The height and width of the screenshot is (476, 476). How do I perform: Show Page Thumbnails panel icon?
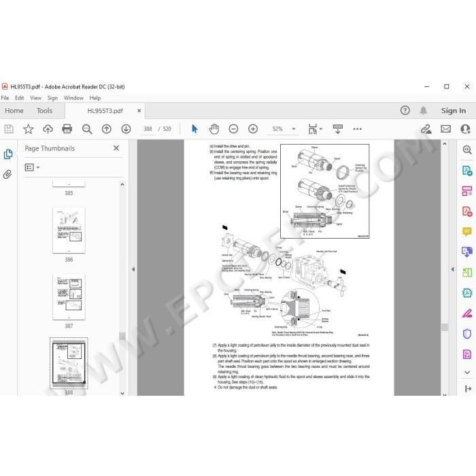[x=8, y=154]
